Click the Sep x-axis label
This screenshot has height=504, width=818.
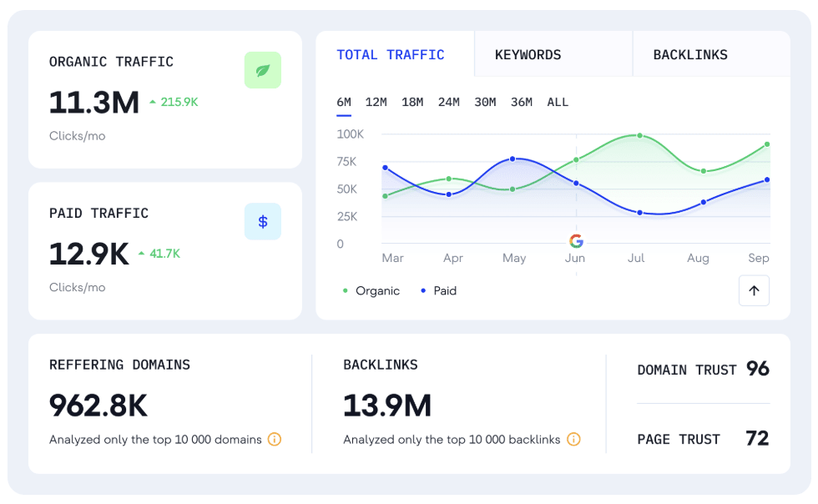(759, 258)
